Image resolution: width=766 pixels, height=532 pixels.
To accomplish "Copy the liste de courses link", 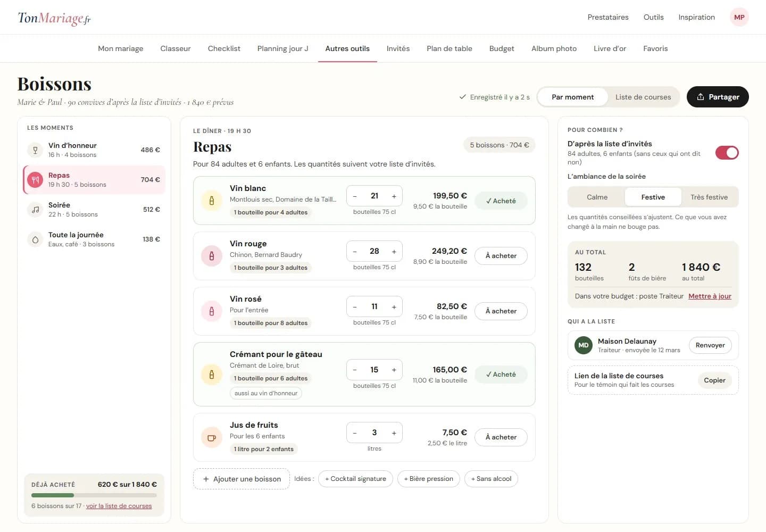I will pos(714,380).
